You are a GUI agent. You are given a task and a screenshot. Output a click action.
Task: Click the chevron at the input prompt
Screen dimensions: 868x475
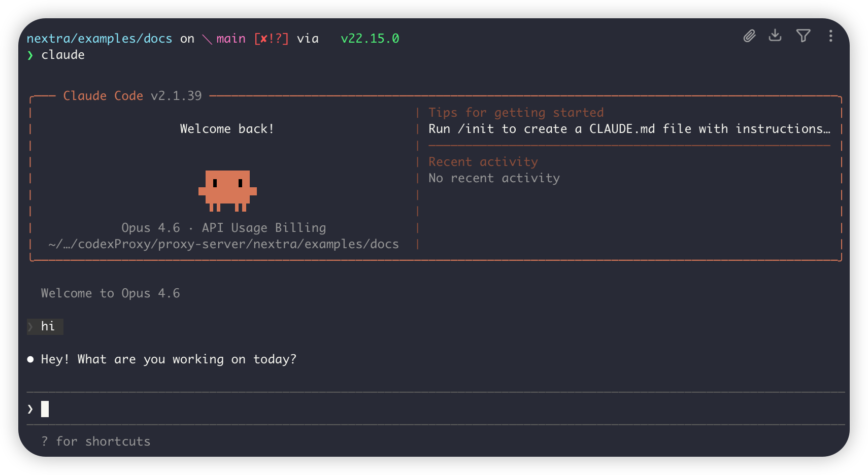coord(30,409)
